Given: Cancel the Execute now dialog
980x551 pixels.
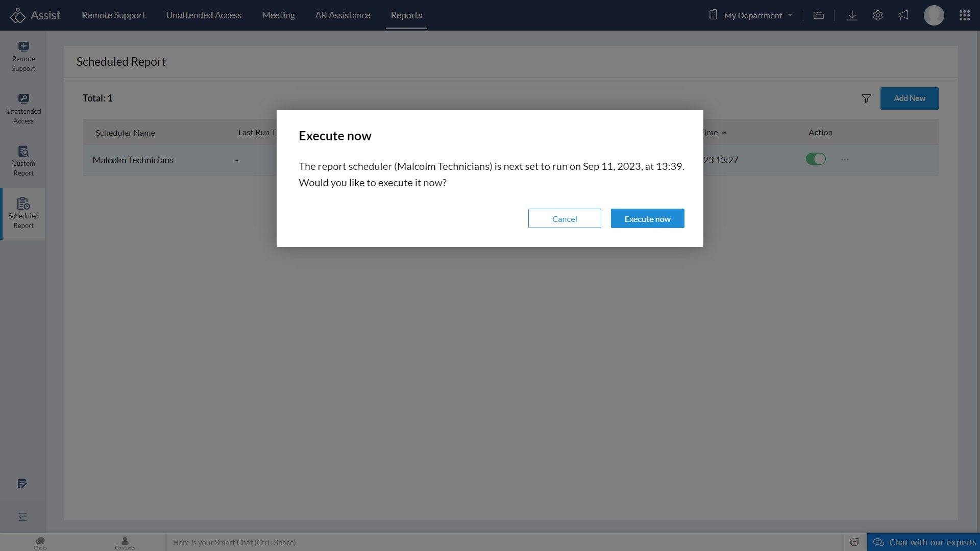Looking at the screenshot, I should (x=564, y=218).
